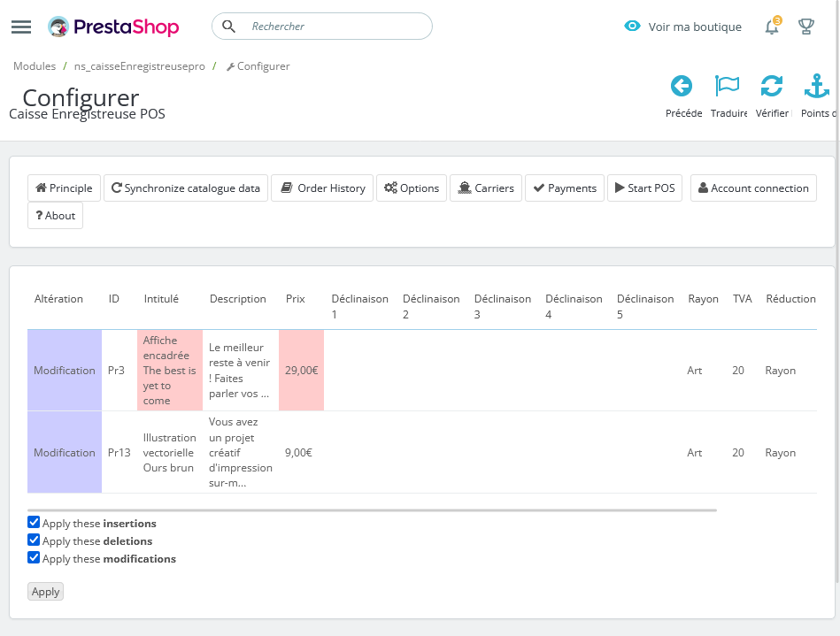Switch to the Options tab
The image size is (840, 636).
pyautogui.click(x=411, y=188)
